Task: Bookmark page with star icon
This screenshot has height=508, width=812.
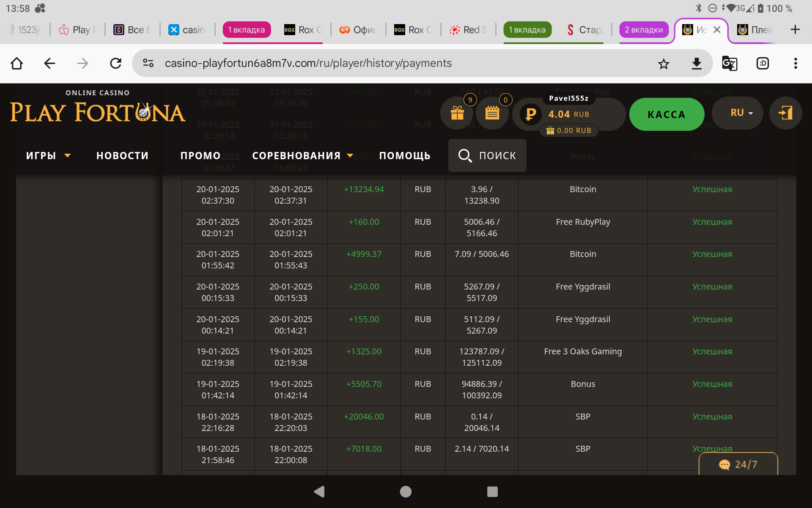Action: tap(664, 63)
